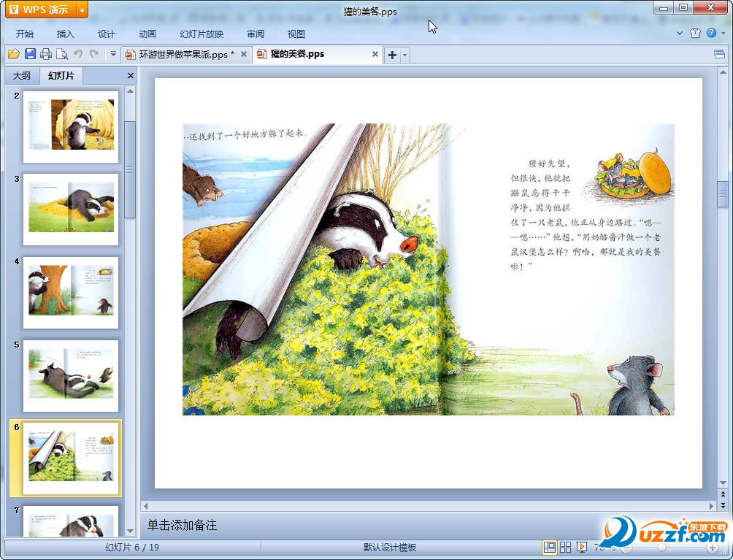733x560 pixels.
Task: Select slide 2 thumbnail
Action: pos(71,127)
